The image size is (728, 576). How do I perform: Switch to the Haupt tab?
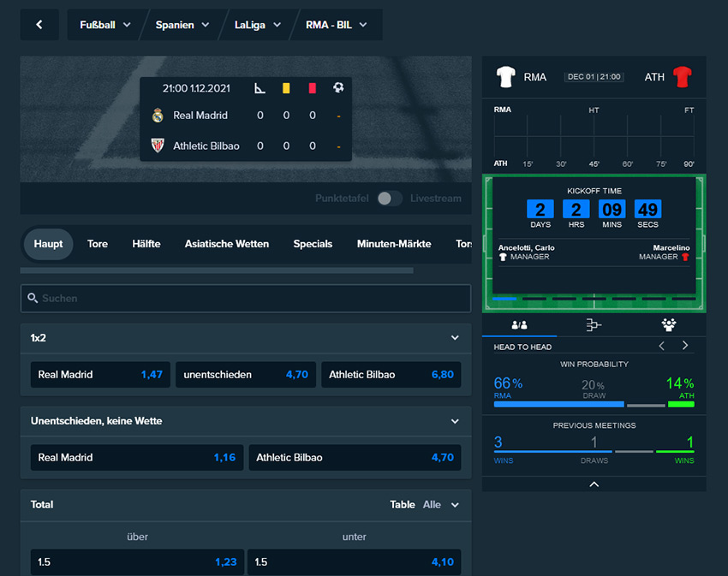point(48,244)
